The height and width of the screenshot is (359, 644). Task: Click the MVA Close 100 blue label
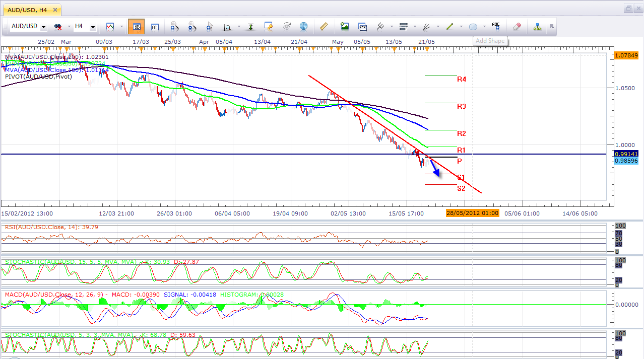click(x=56, y=70)
